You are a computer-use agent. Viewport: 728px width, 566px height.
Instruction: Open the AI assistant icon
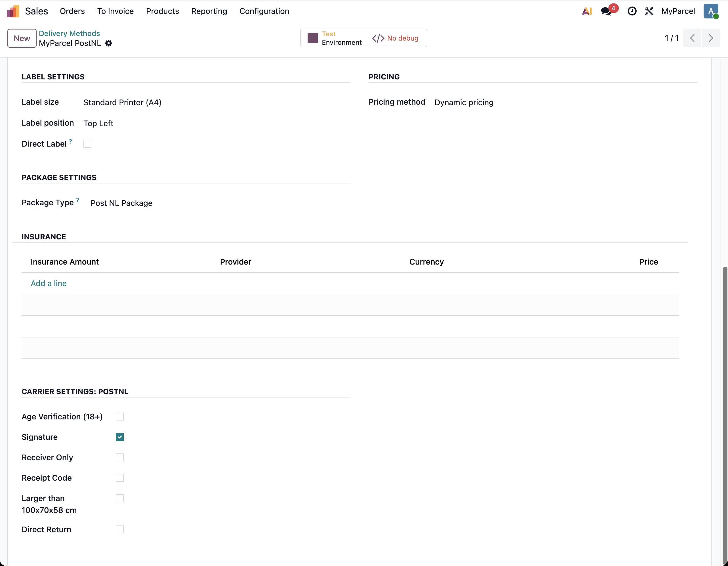[587, 11]
